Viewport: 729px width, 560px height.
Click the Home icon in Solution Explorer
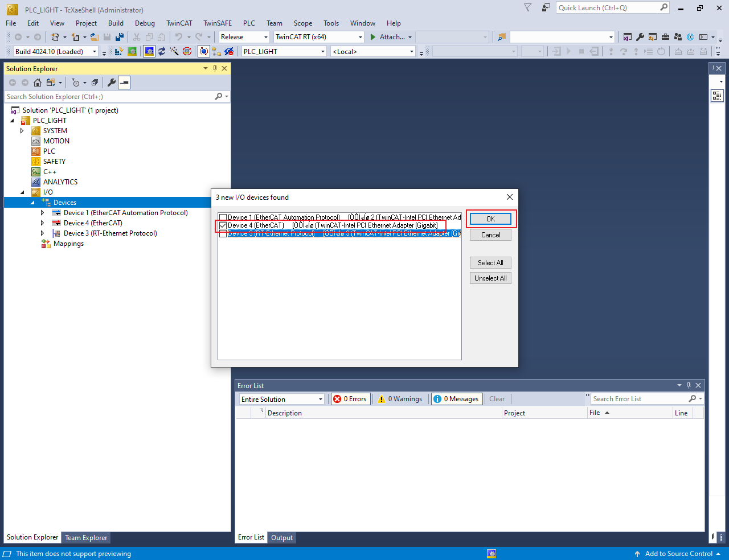[x=38, y=83]
